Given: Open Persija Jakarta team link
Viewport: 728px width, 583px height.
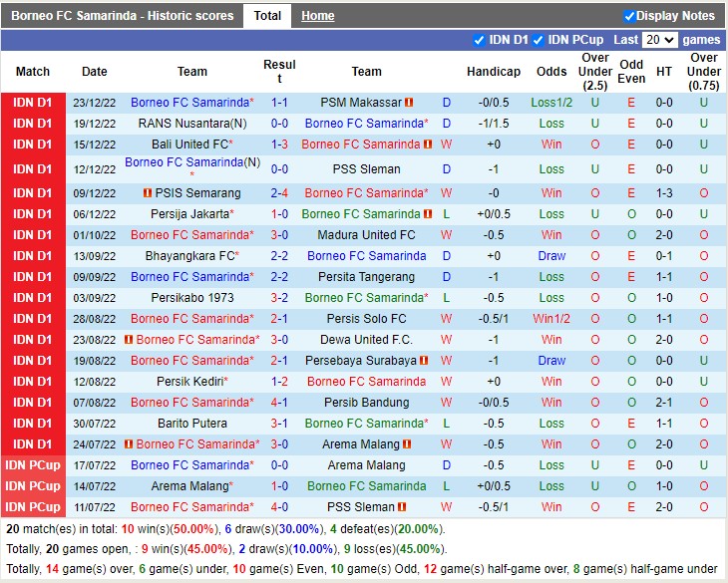Looking at the screenshot, I should 192,214.
